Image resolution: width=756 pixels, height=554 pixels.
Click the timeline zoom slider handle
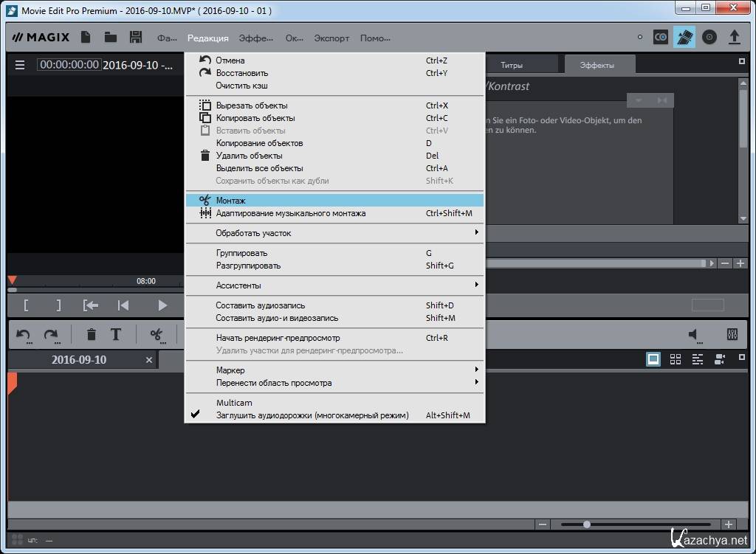[x=587, y=524]
